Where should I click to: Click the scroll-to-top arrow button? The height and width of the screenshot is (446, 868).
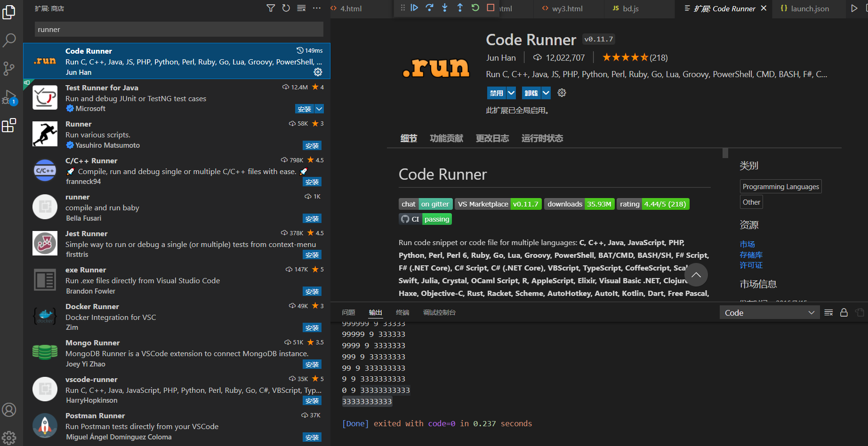tap(696, 275)
